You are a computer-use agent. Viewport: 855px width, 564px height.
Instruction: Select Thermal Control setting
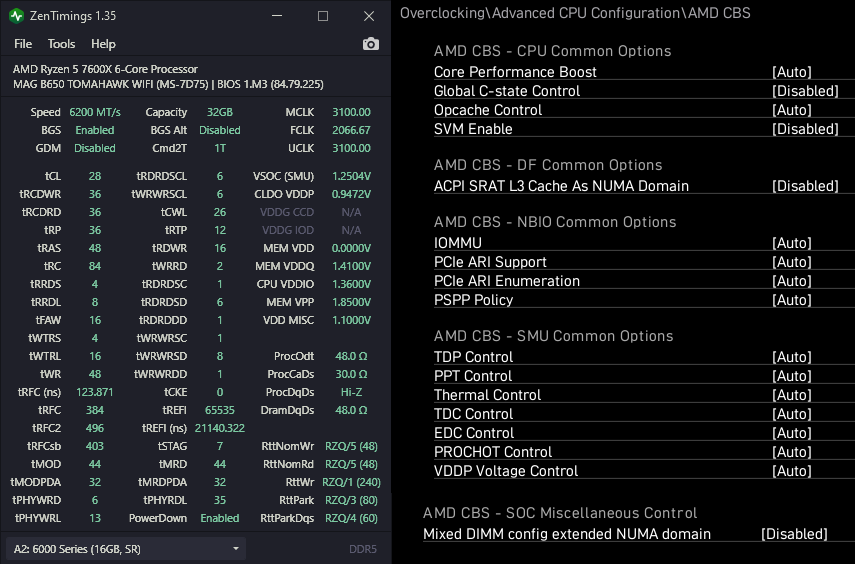[x=644, y=395]
